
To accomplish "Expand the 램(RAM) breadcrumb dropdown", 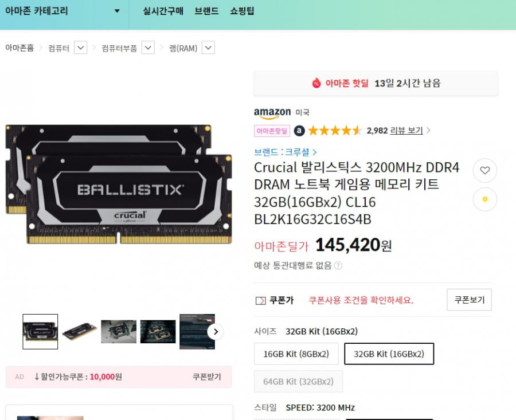I will [x=208, y=48].
